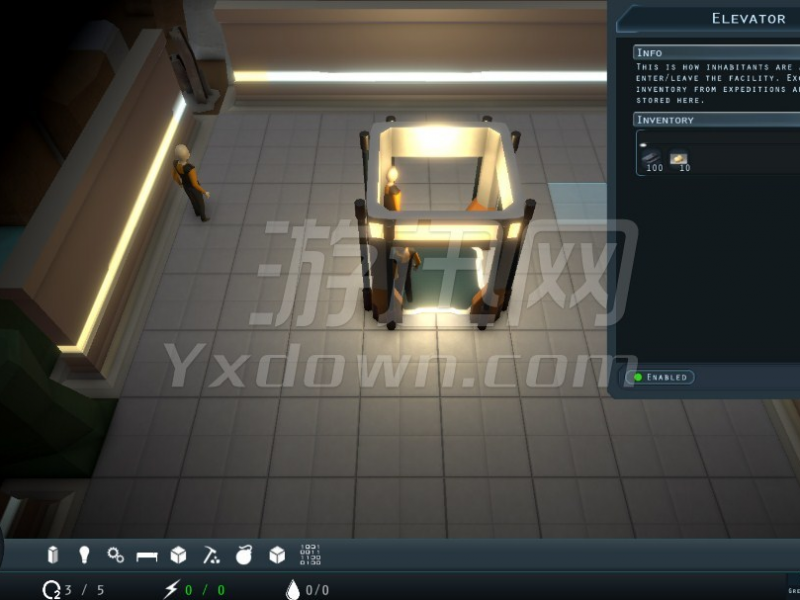Click the green power value "0 / 0"
Image resolution: width=800 pixels, height=600 pixels.
tap(205, 590)
